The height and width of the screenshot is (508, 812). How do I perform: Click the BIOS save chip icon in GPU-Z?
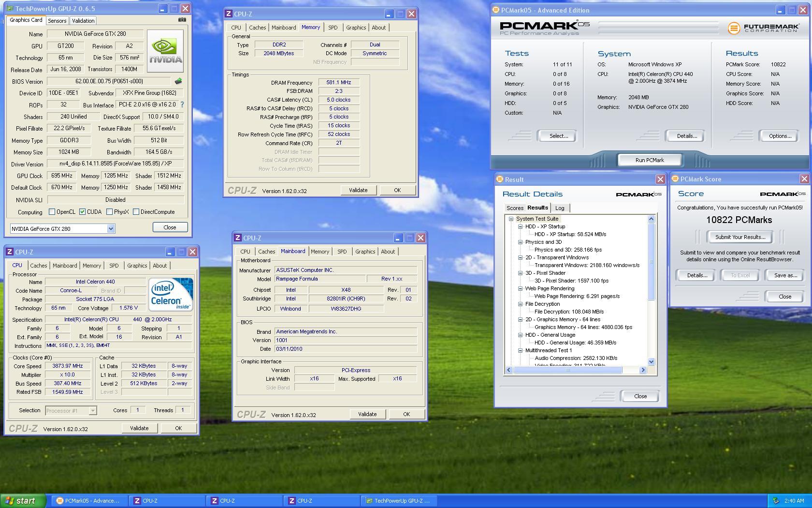tap(178, 81)
